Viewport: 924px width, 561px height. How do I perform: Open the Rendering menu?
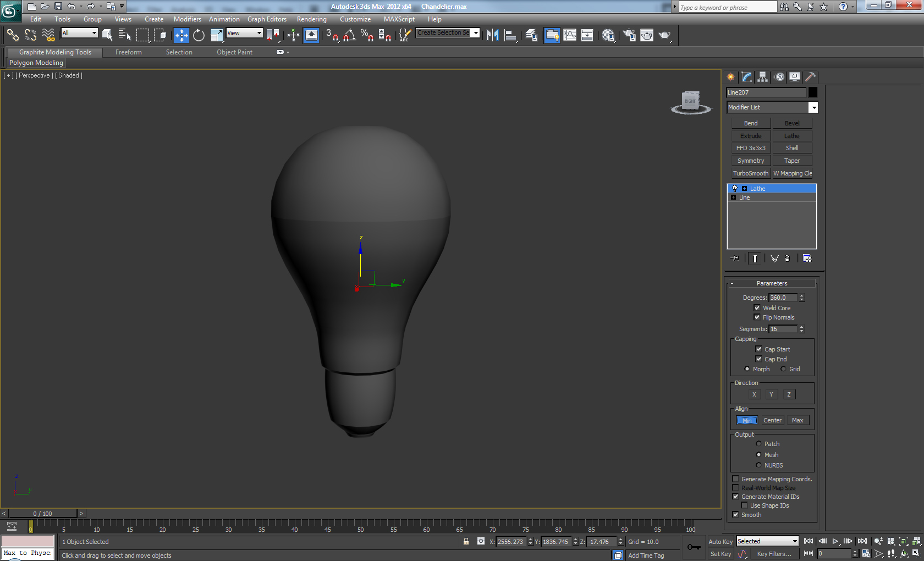pos(311,19)
